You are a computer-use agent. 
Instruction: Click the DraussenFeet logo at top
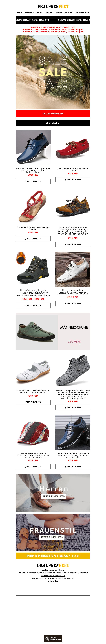click(x=53, y=6)
